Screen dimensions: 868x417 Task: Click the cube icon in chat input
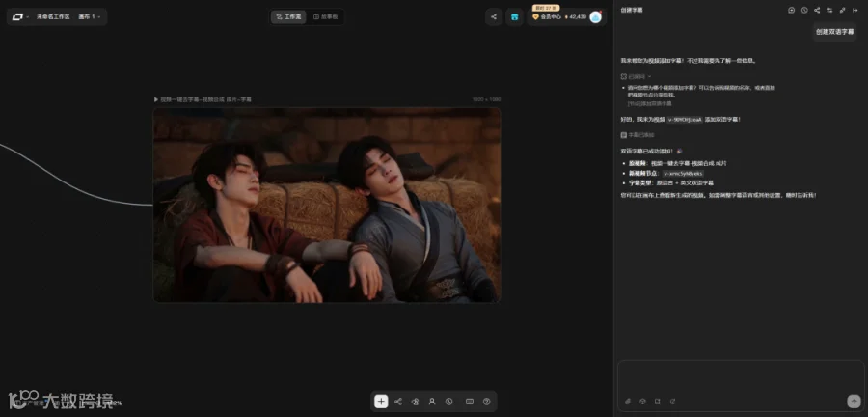642,401
